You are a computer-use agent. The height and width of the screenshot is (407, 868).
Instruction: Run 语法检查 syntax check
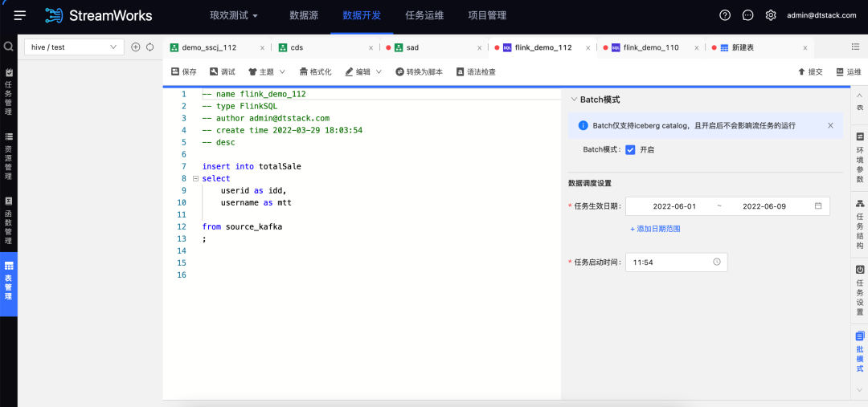click(x=476, y=72)
